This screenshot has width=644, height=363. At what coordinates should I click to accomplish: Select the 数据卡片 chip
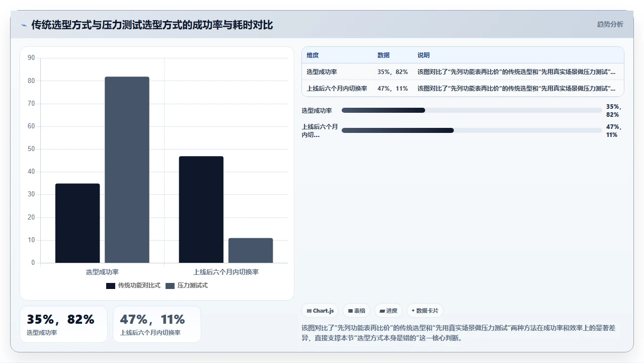[x=425, y=311]
